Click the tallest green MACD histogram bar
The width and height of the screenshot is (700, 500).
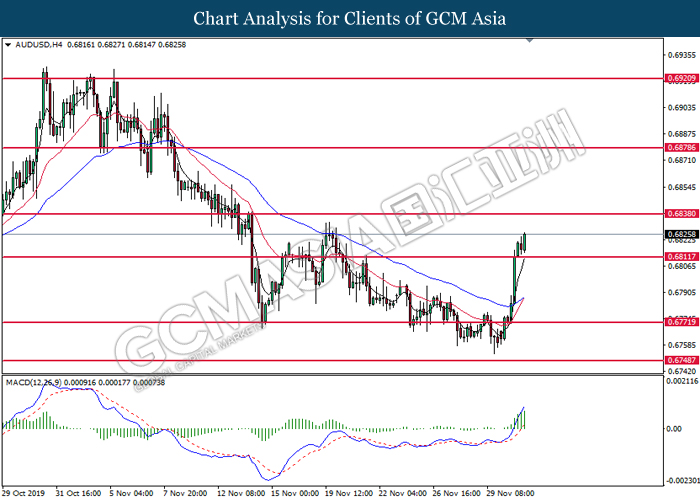coord(524,420)
